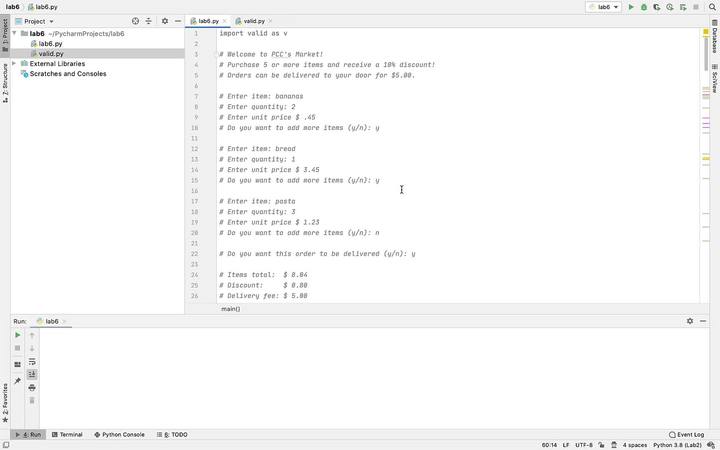This screenshot has height=450, width=720.
Task: Open Run panel settings gear
Action: click(x=690, y=321)
